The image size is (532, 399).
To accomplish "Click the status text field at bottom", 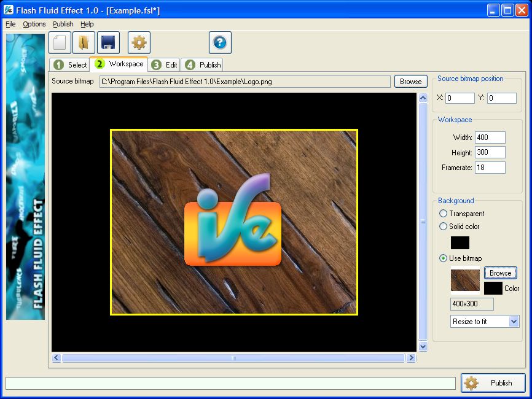I will (x=230, y=384).
